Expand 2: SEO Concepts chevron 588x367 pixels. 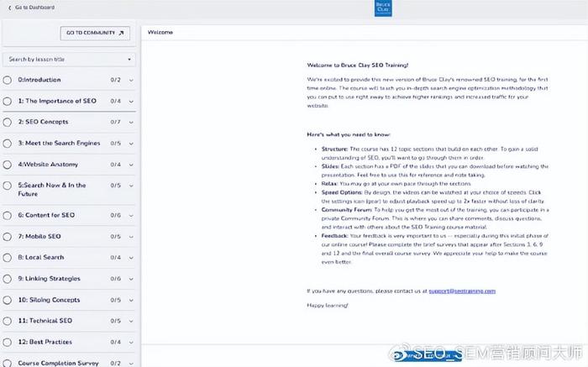click(131, 123)
